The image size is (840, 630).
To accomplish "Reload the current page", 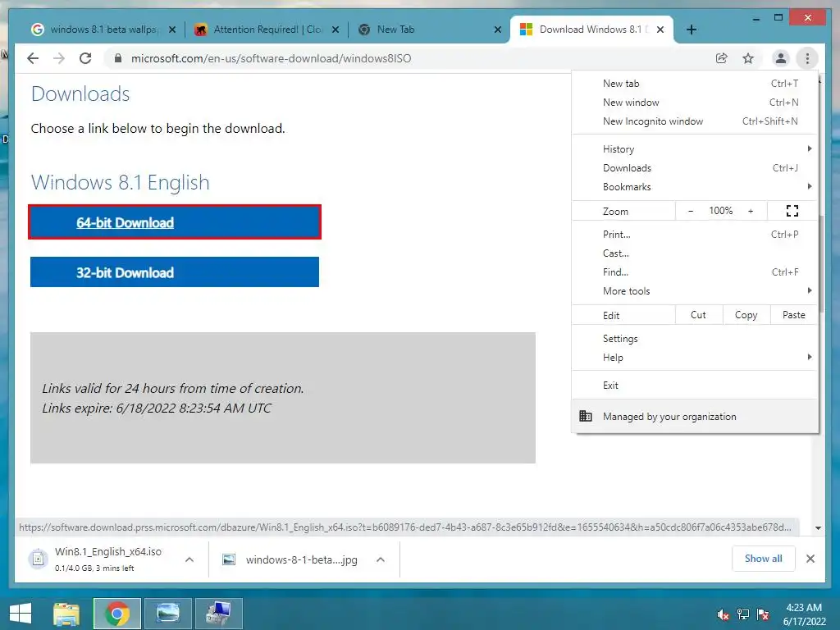I will click(x=85, y=58).
